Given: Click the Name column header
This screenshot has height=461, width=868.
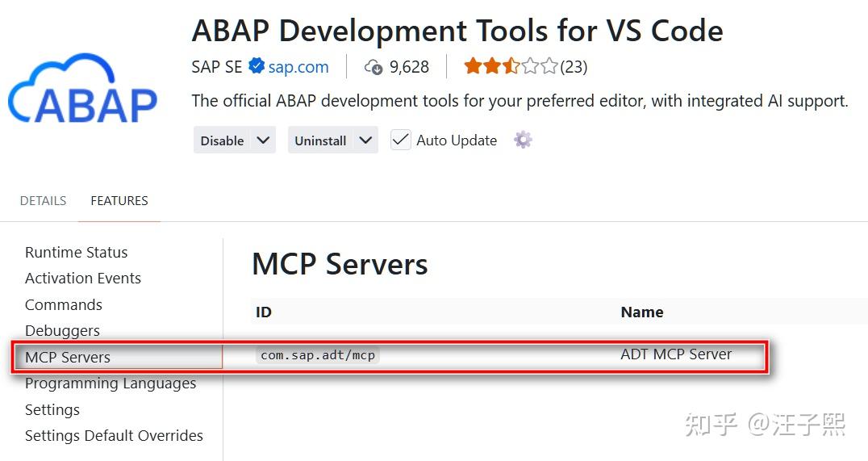Looking at the screenshot, I should click(642, 312).
